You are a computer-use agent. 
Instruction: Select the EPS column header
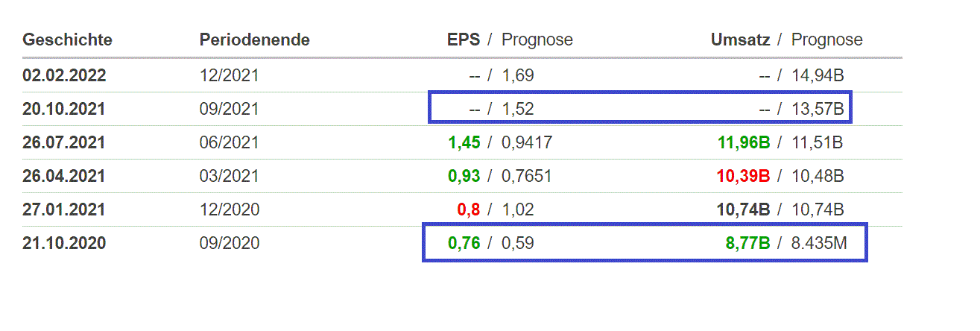(x=463, y=40)
